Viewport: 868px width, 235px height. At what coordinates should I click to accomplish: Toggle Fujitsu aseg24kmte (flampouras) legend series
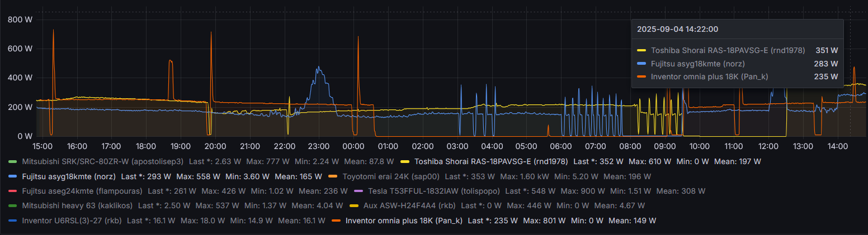pos(82,191)
